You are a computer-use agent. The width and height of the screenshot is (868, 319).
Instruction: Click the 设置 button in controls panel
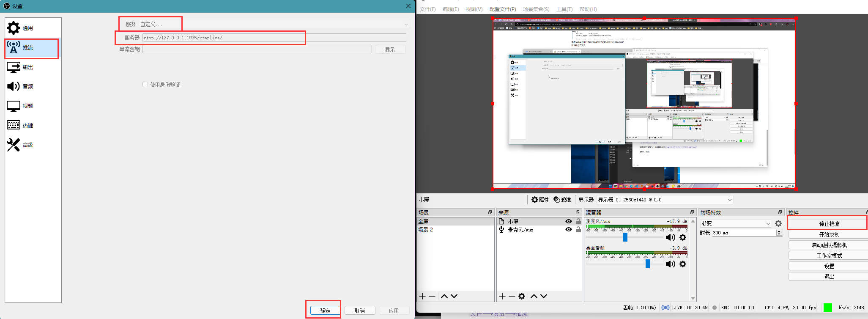tap(829, 266)
